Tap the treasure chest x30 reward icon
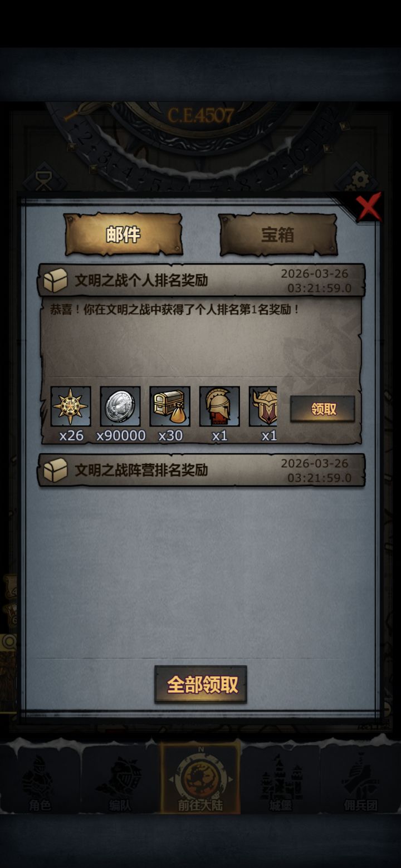 click(170, 406)
